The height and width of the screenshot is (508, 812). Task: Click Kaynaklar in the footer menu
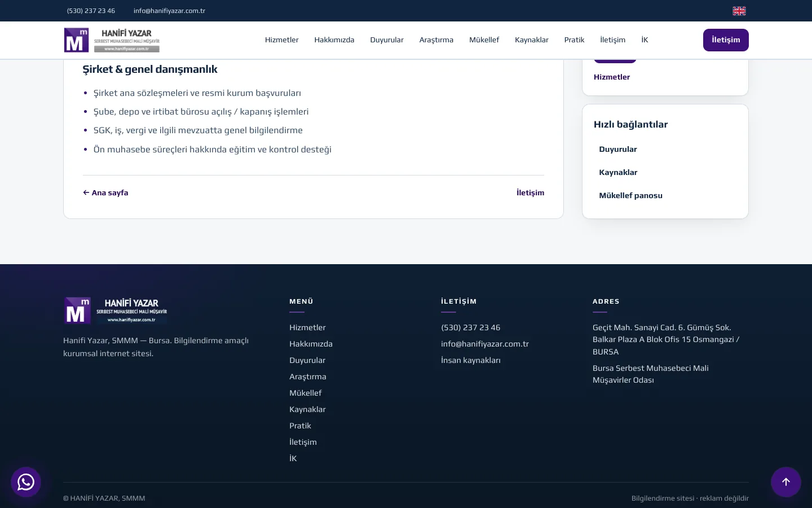(307, 409)
